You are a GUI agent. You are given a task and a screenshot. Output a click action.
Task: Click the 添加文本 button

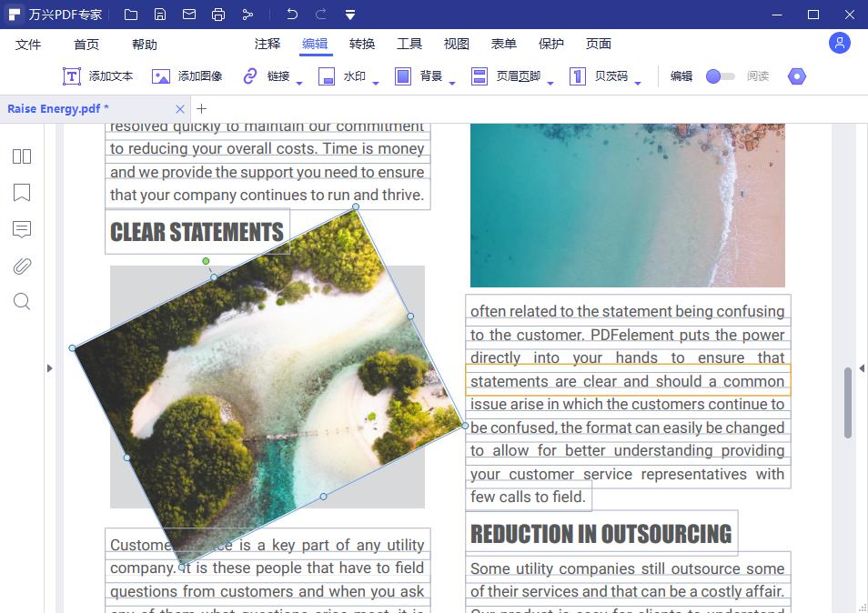point(97,76)
